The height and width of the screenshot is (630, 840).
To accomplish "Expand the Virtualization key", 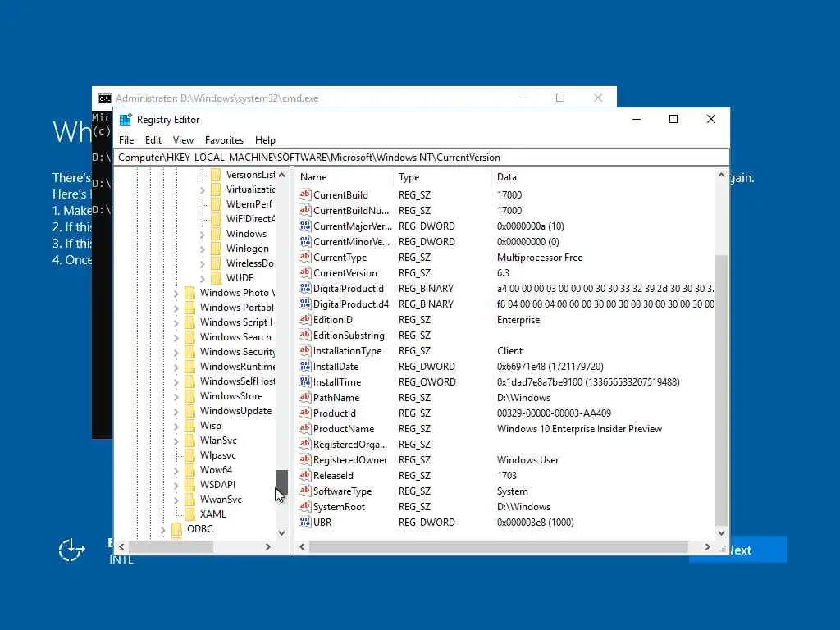I will [202, 190].
